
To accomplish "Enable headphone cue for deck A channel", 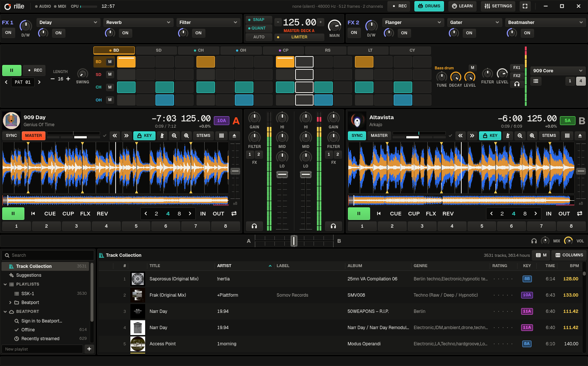I will (254, 226).
